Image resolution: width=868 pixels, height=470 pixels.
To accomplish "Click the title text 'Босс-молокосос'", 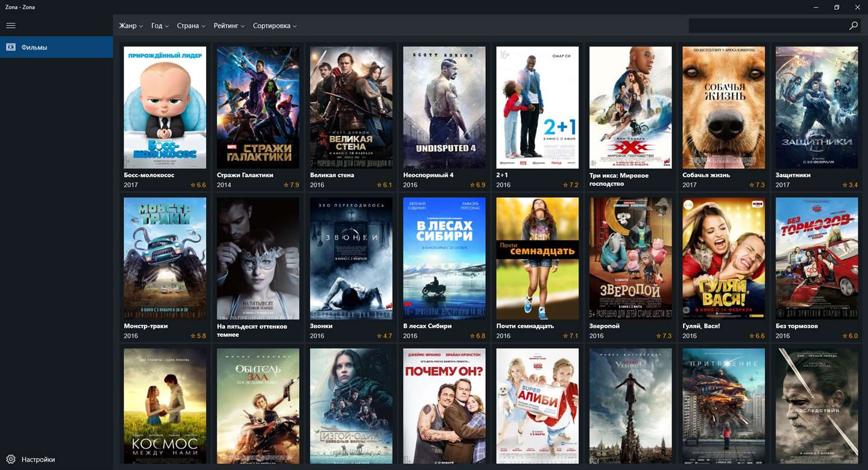I will (149, 175).
